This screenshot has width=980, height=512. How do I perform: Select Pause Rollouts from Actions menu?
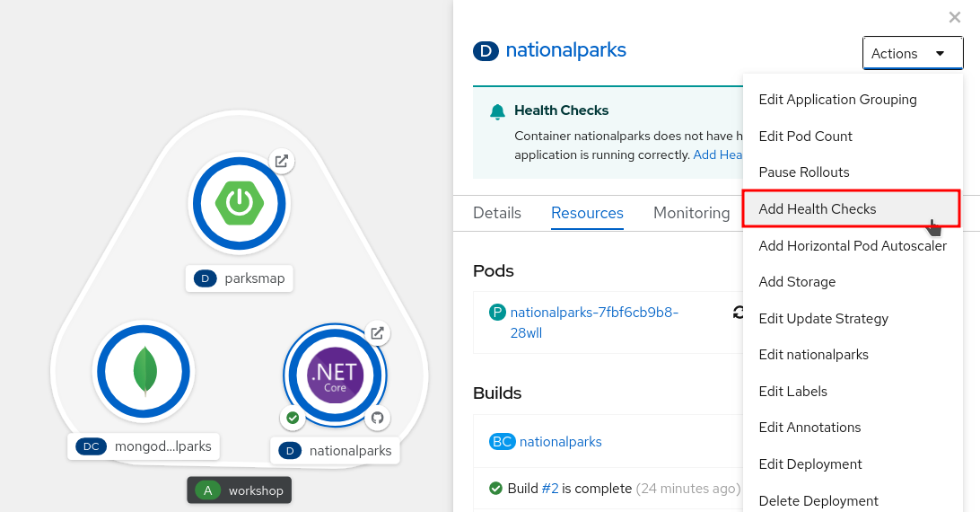[803, 172]
